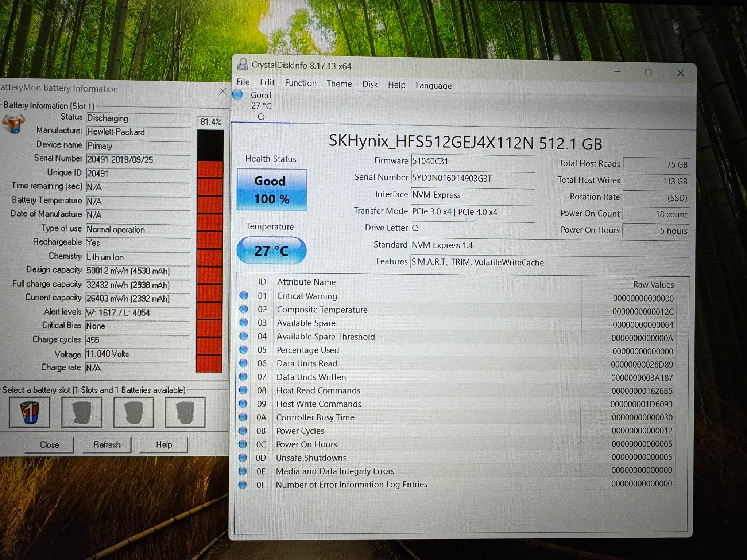Click the Total Host Reads value 75 GB
The height and width of the screenshot is (560, 747).
click(656, 164)
